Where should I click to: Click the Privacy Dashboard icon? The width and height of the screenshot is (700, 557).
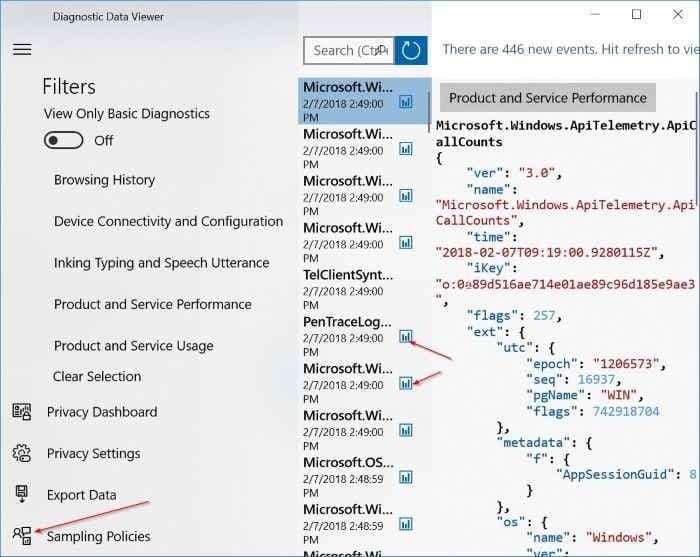tap(21, 412)
